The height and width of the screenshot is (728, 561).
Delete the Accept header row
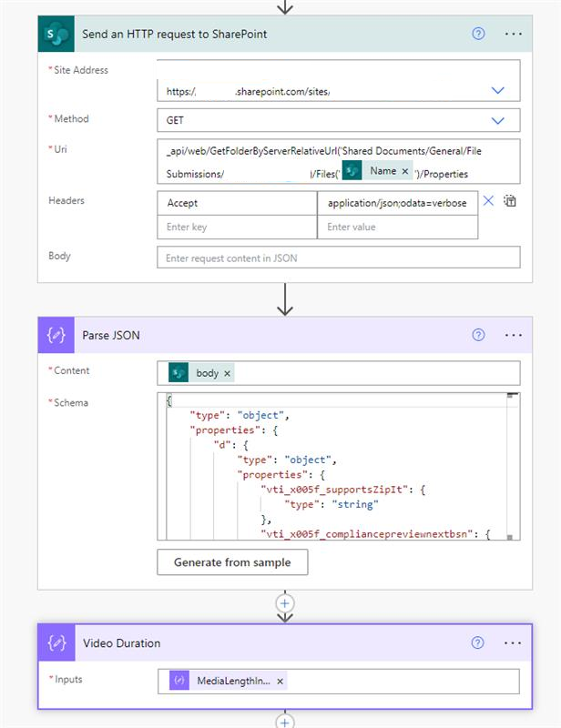488,200
